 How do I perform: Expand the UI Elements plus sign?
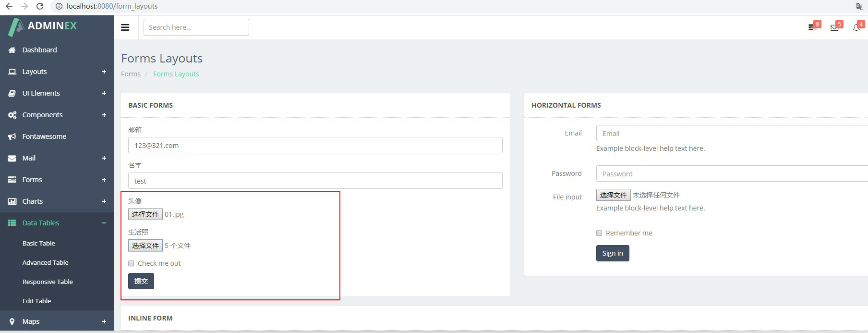[x=104, y=93]
